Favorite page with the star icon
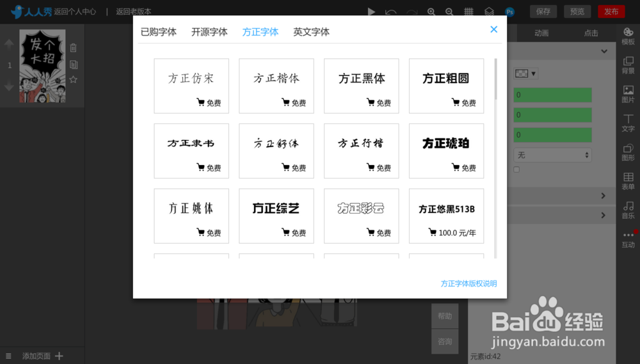This screenshot has width=640, height=364. 74,79
